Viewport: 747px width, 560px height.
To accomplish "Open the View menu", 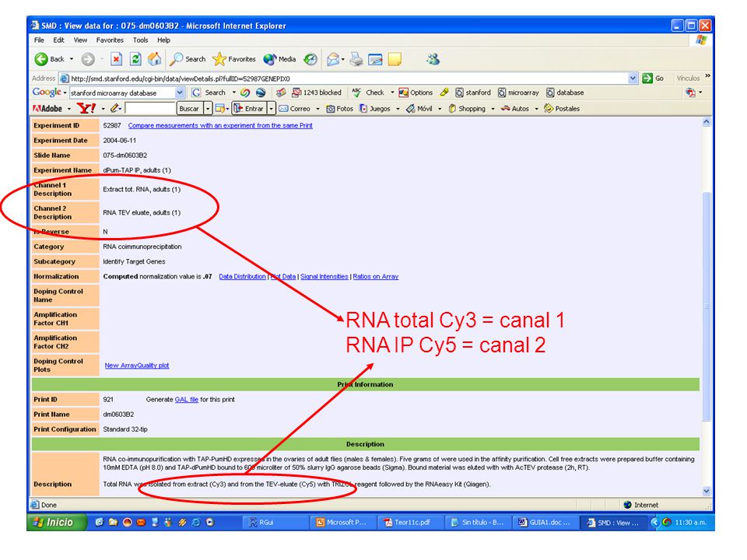I will click(80, 40).
